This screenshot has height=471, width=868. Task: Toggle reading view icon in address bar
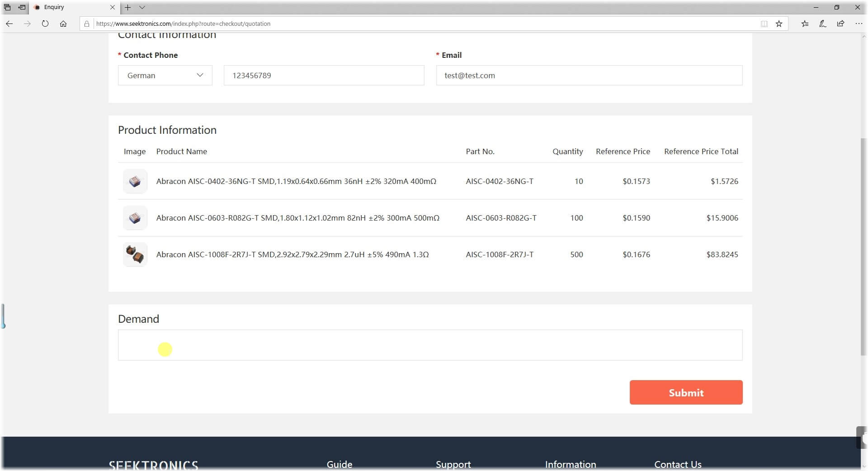tap(764, 24)
